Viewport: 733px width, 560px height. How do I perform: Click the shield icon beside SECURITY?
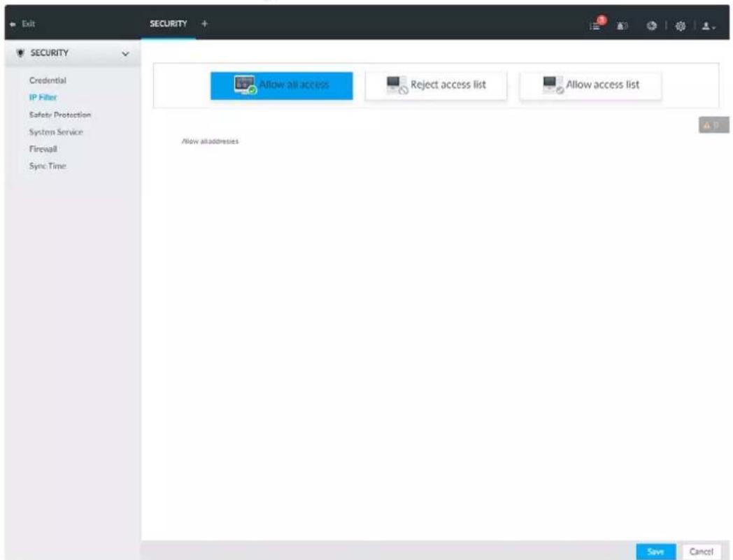(20, 53)
